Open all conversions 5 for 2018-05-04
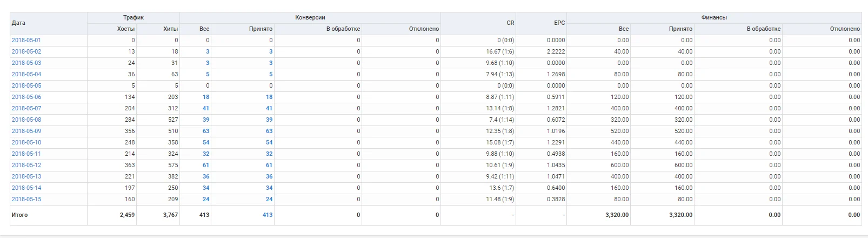Screen dimensions: 868x238 coord(208,74)
